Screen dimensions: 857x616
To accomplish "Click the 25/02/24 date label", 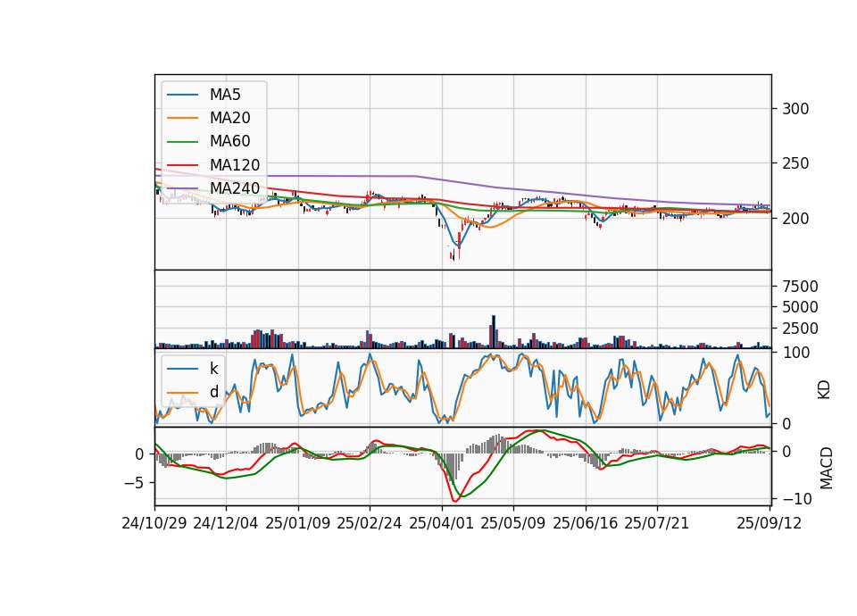I will (x=369, y=524).
